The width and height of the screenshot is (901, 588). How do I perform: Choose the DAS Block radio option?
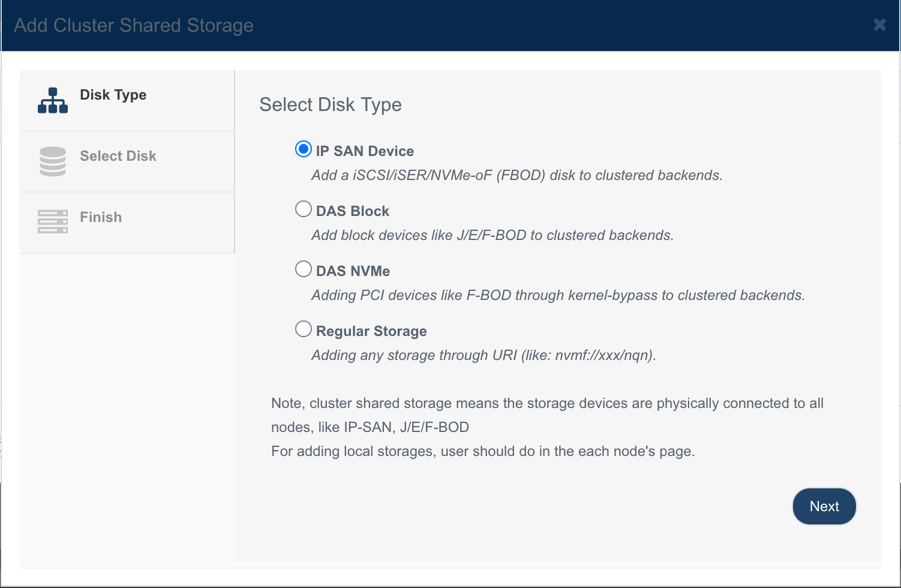click(304, 209)
